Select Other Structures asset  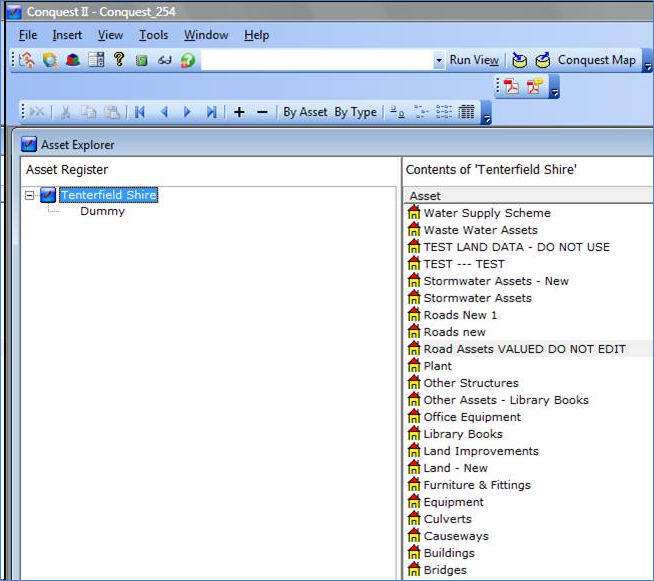click(471, 383)
